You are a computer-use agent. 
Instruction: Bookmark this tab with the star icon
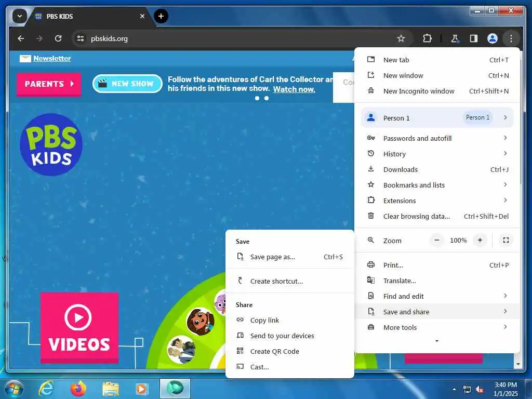[x=401, y=38]
